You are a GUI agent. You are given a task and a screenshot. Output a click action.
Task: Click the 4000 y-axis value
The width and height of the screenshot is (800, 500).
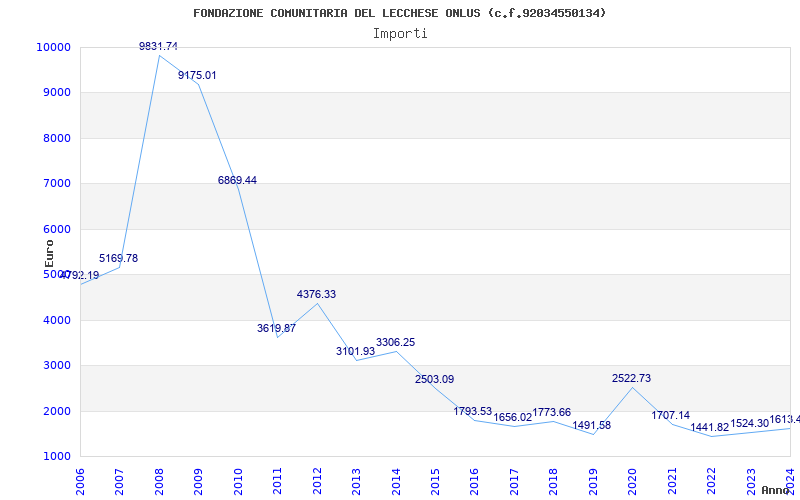coord(56,320)
